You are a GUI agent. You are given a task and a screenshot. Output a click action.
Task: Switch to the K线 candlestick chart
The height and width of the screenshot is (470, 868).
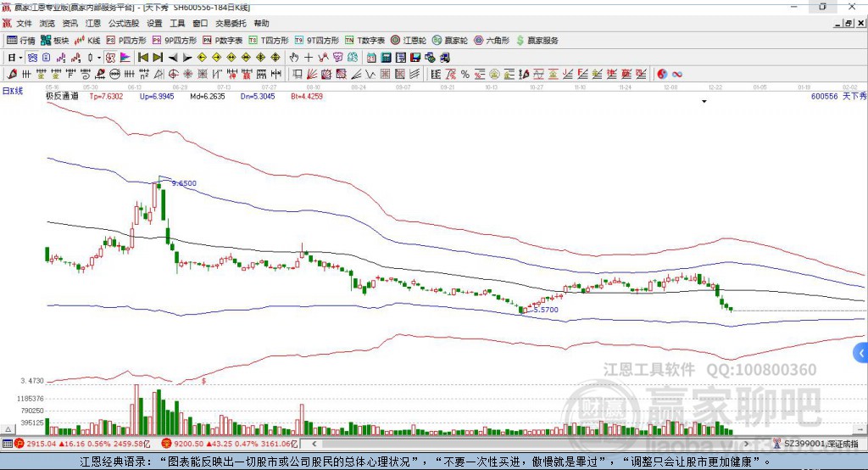87,41
